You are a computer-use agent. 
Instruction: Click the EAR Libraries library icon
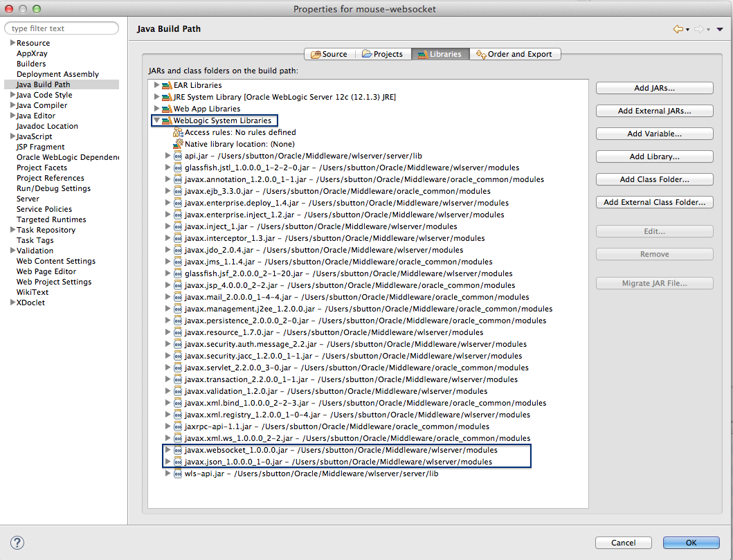167,86
